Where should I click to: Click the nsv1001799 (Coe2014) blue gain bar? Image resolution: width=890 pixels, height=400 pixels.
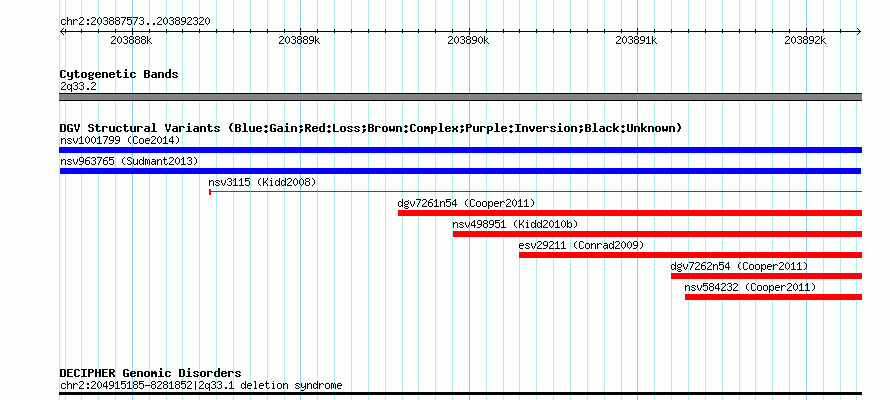click(460, 150)
